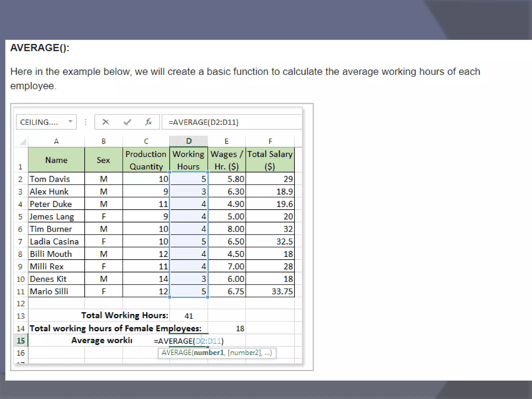The height and width of the screenshot is (399, 532).
Task: Click the formula bar vertical dots handle
Action: tap(85, 122)
